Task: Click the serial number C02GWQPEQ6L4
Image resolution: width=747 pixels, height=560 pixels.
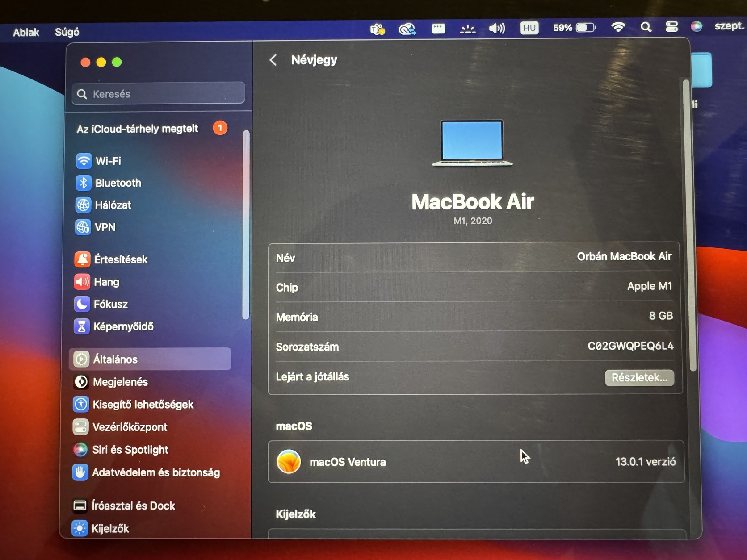Action: (630, 346)
